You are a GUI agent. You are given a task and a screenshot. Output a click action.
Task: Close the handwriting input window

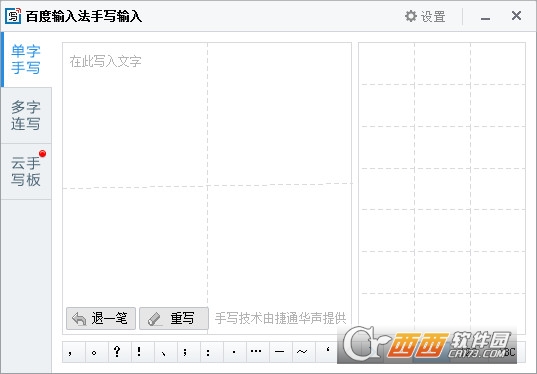click(516, 16)
